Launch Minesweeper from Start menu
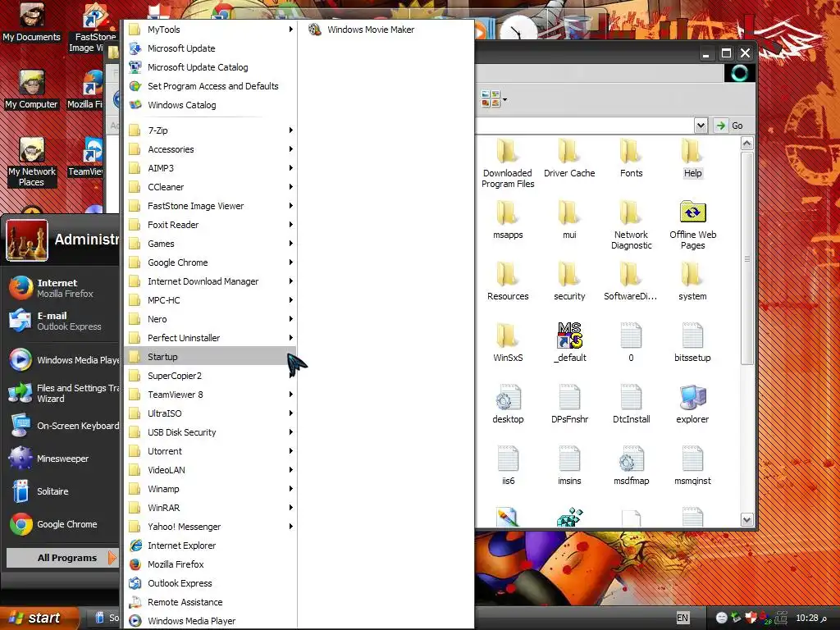The height and width of the screenshot is (630, 840). pos(61,459)
